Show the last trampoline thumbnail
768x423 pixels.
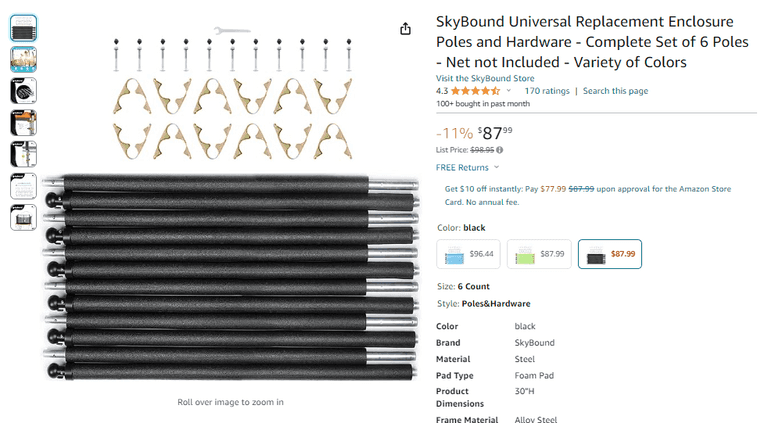[24, 217]
